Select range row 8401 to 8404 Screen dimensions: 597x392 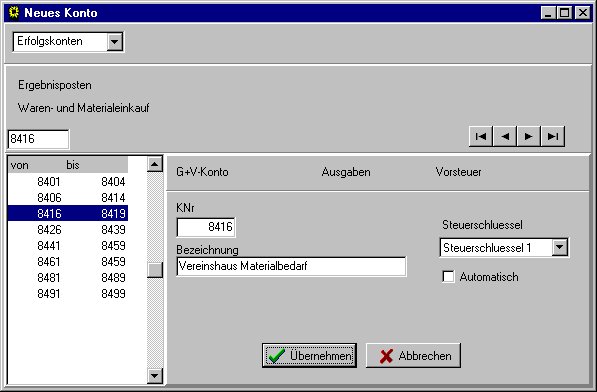(x=68, y=182)
